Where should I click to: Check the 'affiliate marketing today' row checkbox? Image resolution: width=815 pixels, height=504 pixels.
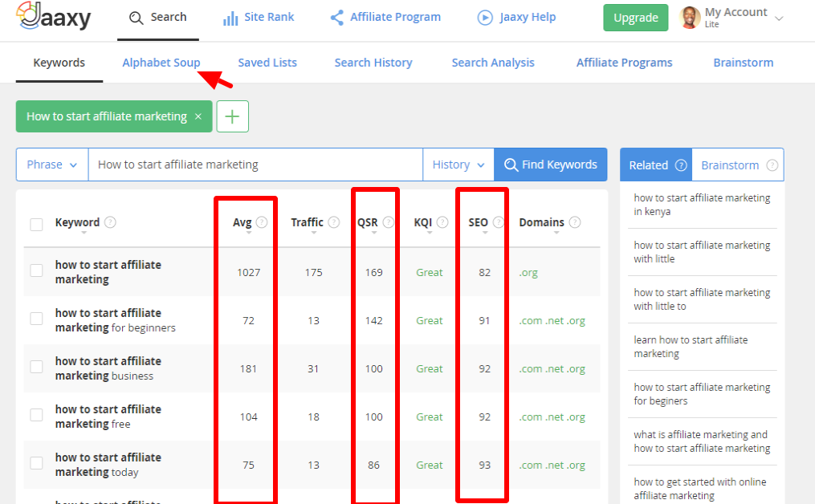(36, 463)
